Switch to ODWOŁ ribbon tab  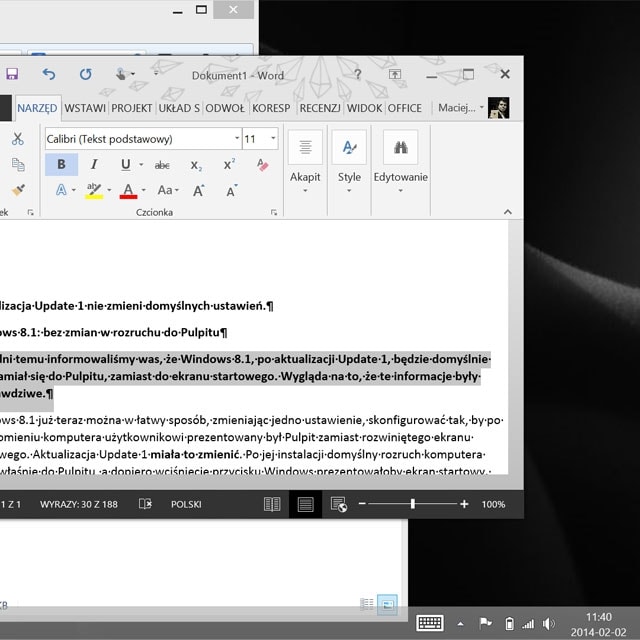[225, 108]
